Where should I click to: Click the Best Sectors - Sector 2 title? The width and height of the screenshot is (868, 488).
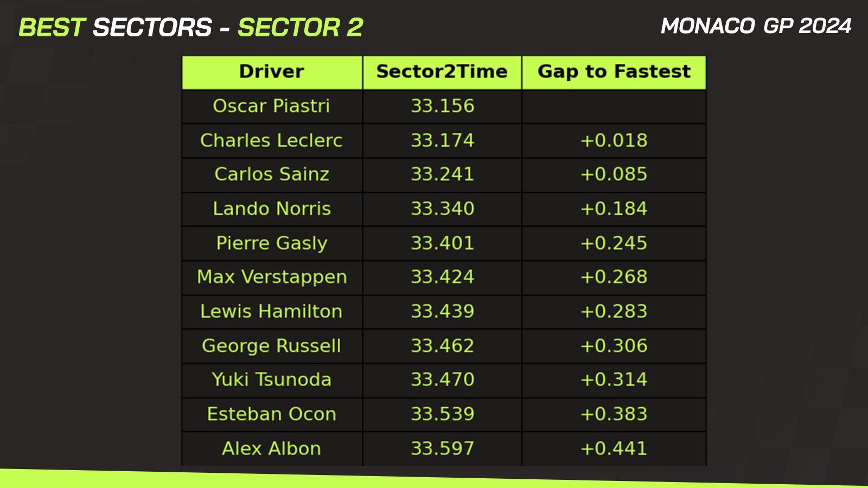191,27
